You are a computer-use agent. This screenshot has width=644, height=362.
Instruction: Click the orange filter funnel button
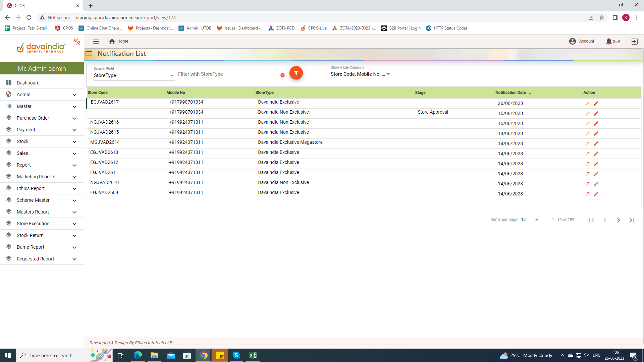[x=296, y=73]
